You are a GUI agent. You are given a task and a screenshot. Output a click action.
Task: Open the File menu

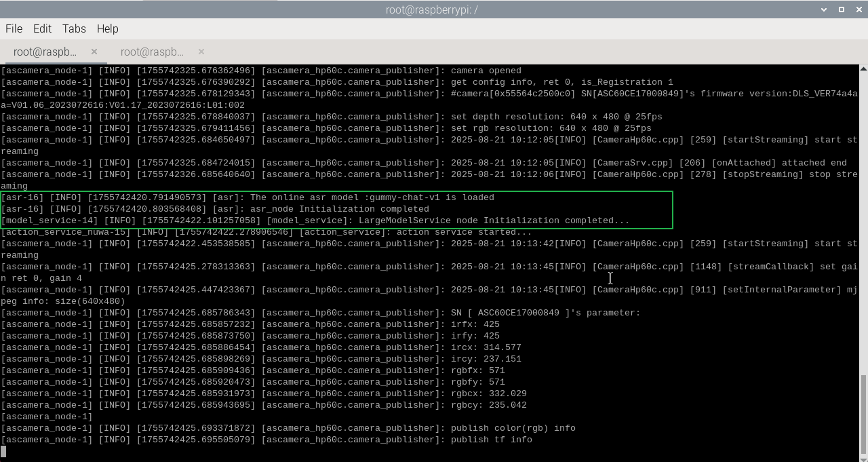(14, 28)
